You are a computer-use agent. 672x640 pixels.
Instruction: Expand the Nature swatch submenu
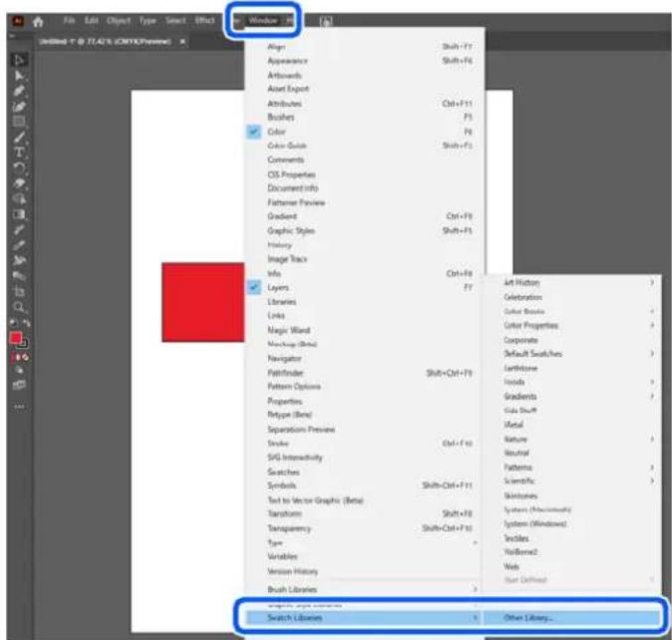573,439
